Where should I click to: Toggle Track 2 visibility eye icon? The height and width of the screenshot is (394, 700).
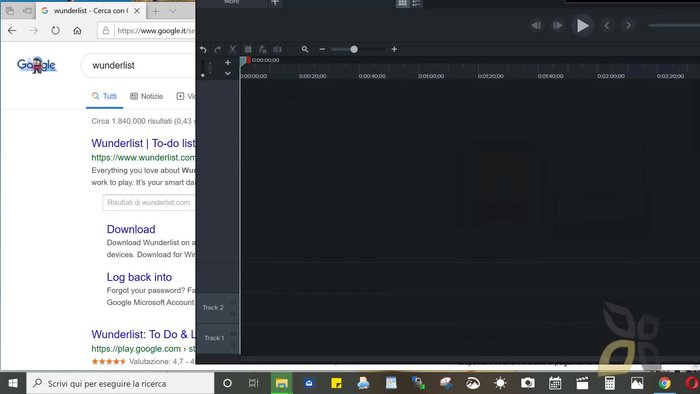pyautogui.click(x=233, y=303)
